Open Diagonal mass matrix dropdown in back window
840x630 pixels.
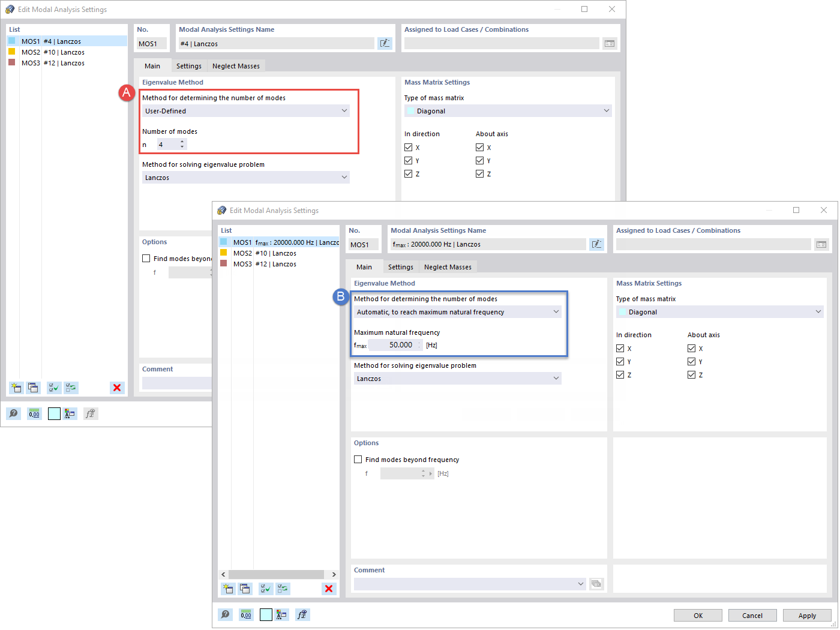point(508,111)
